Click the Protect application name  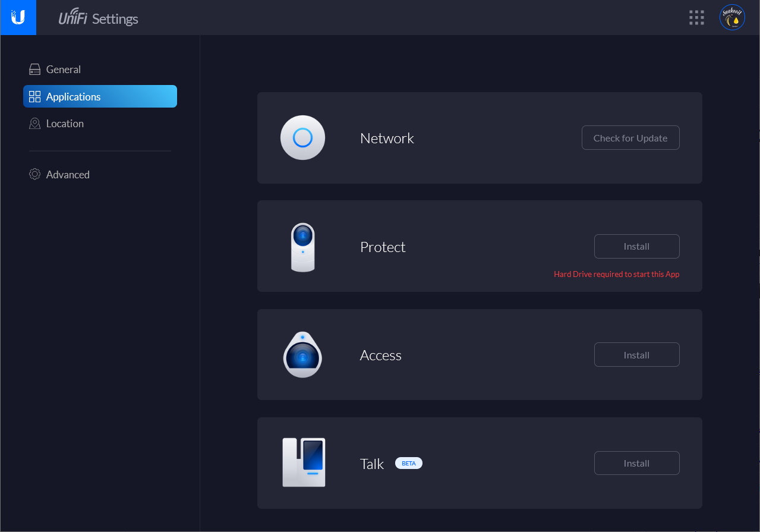point(383,247)
